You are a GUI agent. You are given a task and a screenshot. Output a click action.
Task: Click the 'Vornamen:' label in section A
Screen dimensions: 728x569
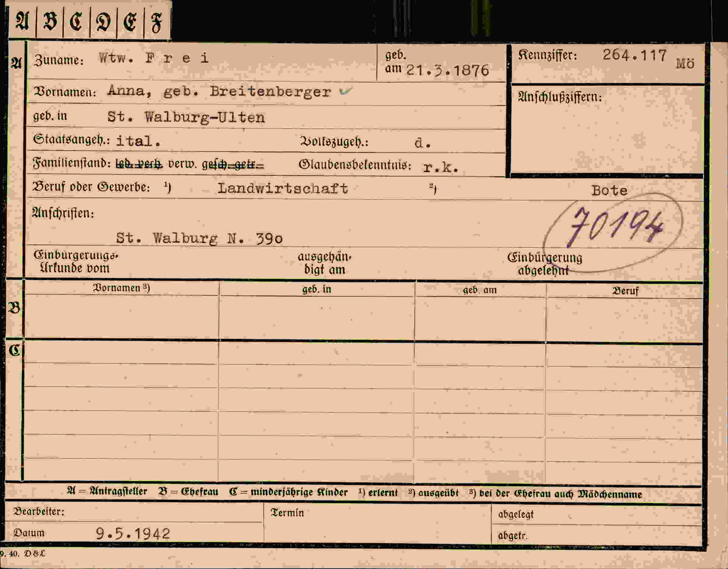coord(65,92)
